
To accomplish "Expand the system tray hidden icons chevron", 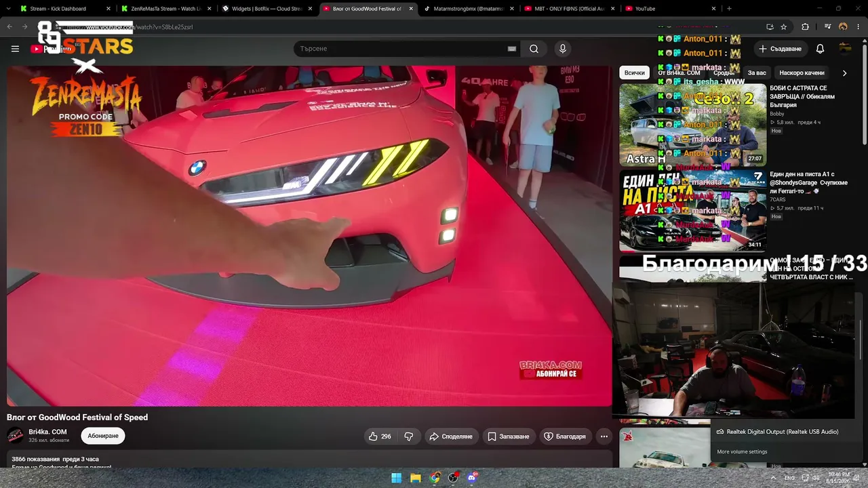I will [773, 478].
